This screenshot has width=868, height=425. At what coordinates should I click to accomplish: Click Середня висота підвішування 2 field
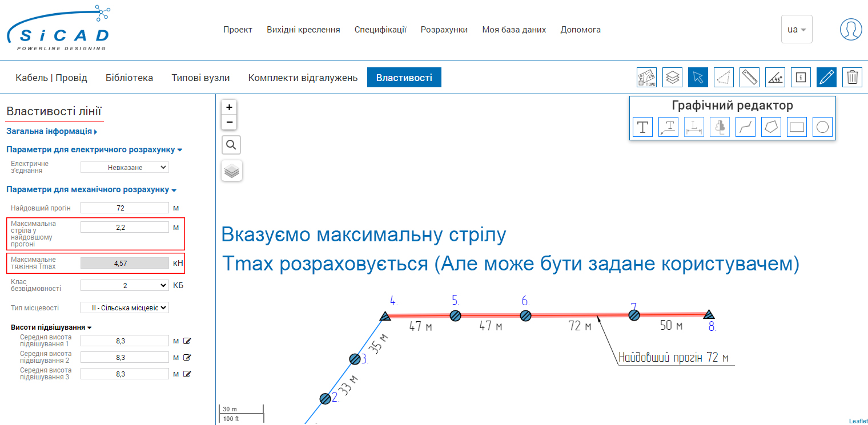(x=124, y=358)
